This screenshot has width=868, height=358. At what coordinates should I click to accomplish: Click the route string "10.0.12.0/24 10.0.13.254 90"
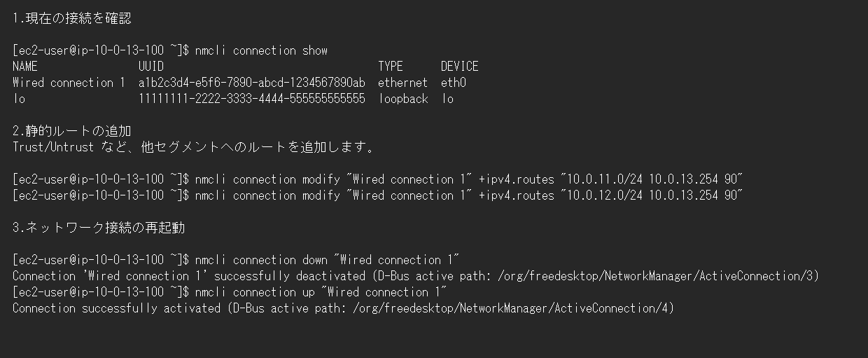[651, 195]
